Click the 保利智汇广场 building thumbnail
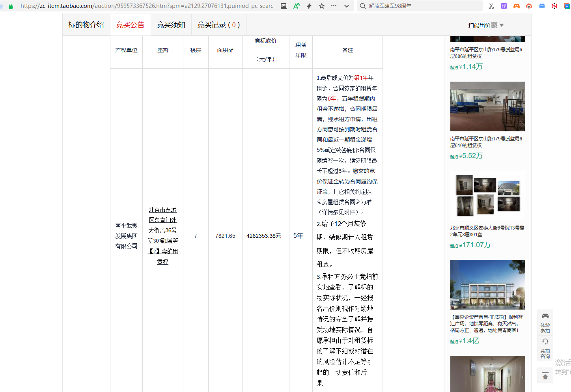 [487, 284]
